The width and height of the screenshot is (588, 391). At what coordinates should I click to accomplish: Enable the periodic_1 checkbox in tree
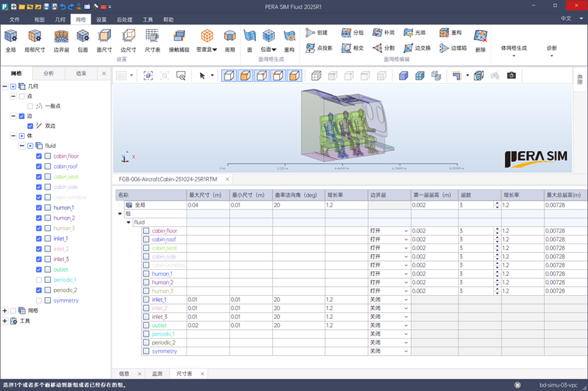[x=39, y=279]
